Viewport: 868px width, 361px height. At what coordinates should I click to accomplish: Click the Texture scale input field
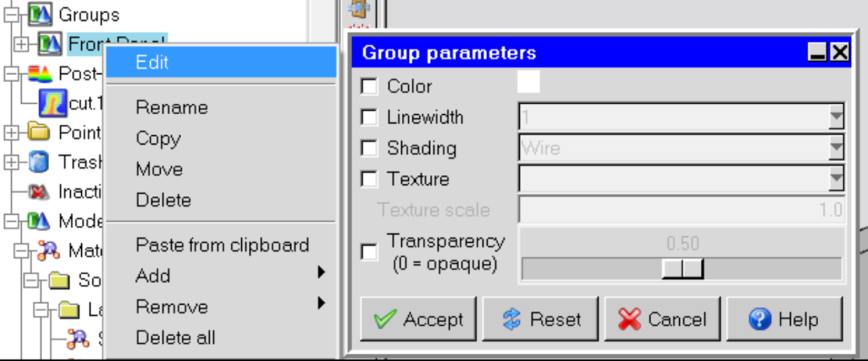(682, 211)
